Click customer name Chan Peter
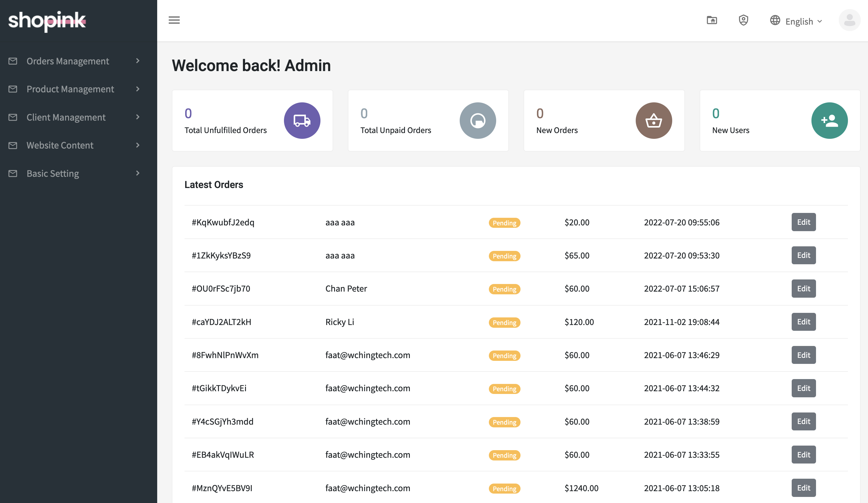The width and height of the screenshot is (868, 503). 346,289
